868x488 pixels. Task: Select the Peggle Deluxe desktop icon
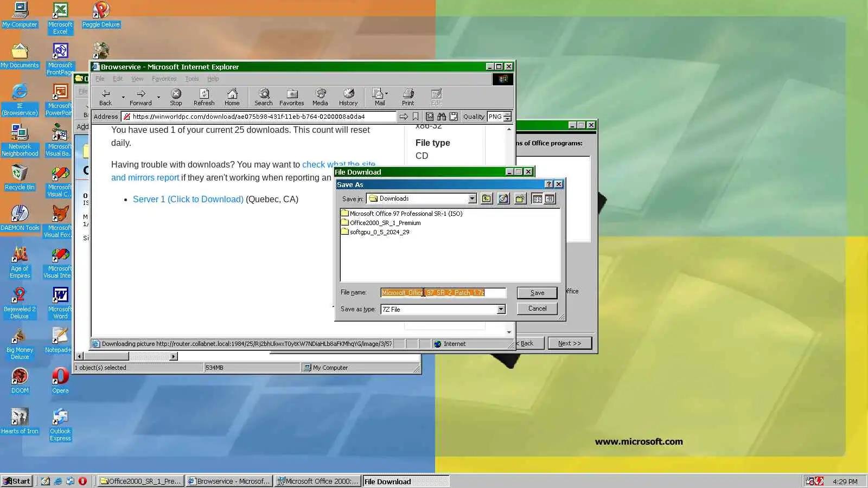101,15
